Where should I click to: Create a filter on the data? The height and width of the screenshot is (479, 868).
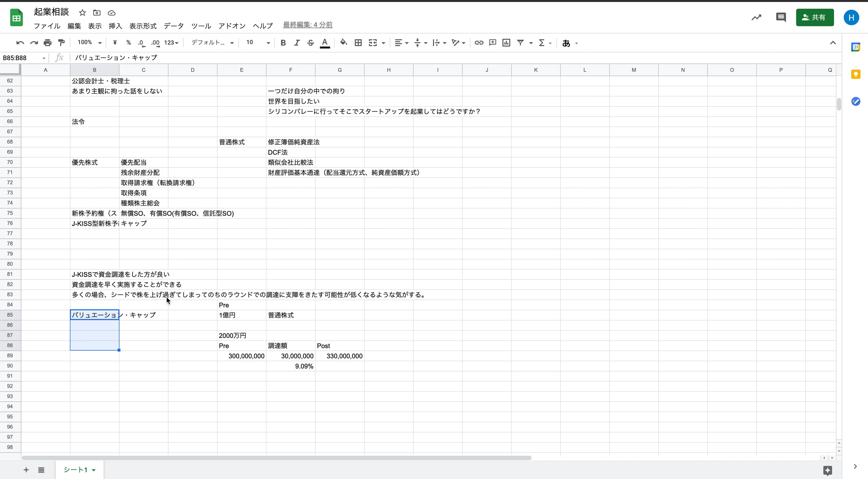pos(521,43)
